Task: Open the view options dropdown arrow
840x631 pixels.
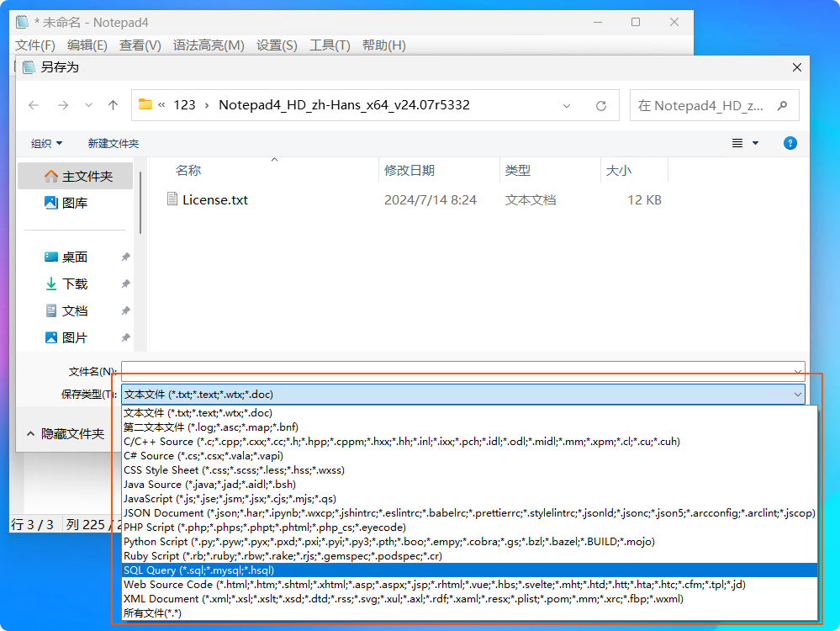Action: [x=756, y=143]
